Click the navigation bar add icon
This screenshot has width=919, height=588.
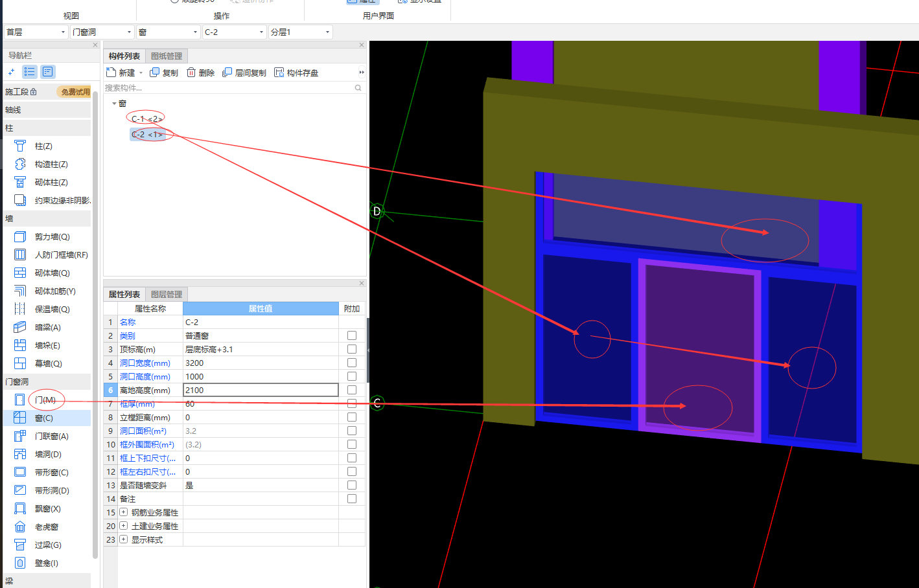pyautogui.click(x=11, y=72)
